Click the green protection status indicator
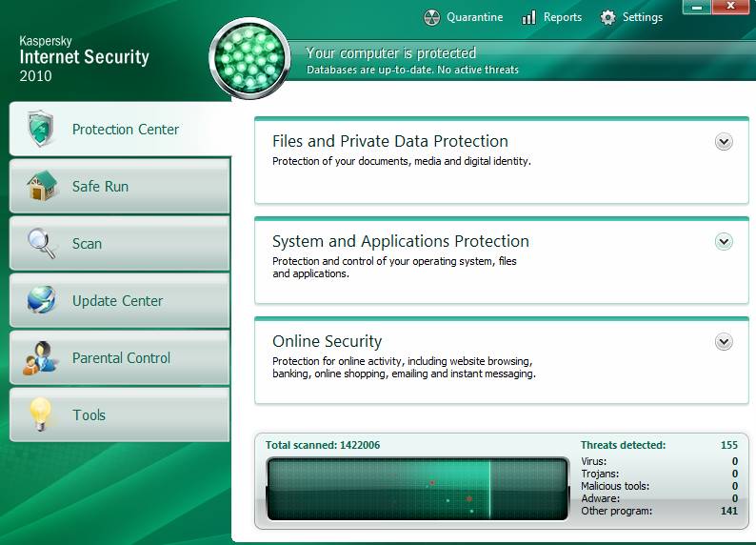The width and height of the screenshot is (756, 545). (249, 58)
